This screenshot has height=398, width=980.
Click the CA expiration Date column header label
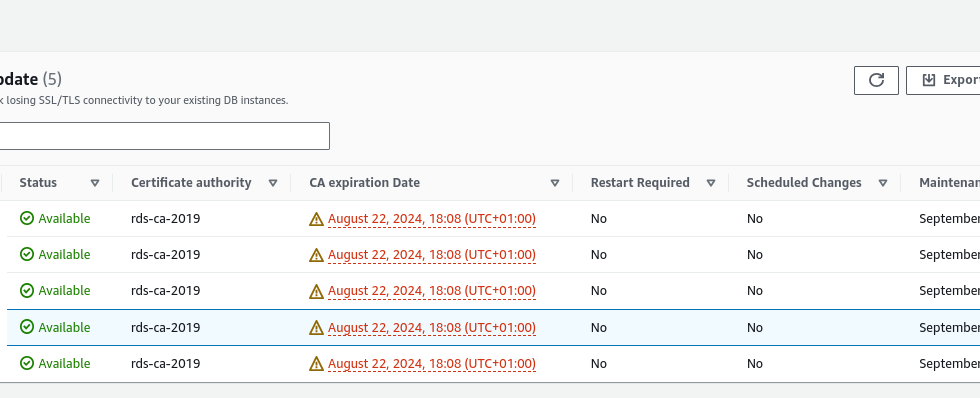(364, 182)
